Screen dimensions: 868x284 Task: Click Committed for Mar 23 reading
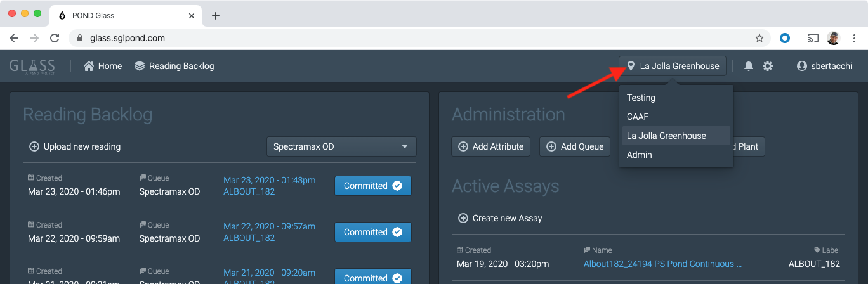coord(373,186)
